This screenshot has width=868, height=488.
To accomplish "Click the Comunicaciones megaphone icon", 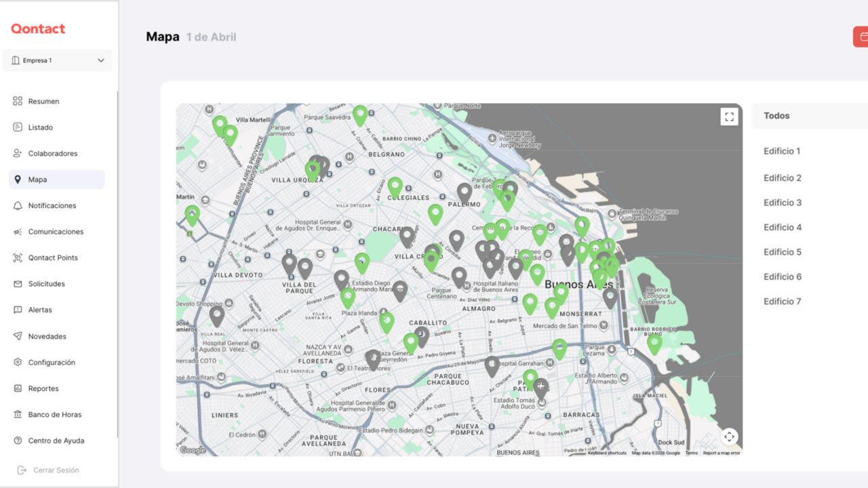I will (18, 232).
